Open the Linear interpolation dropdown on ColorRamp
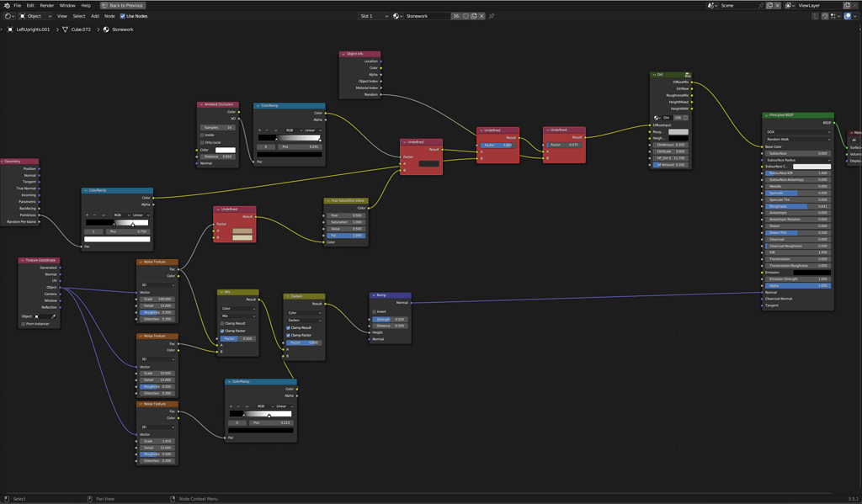 [x=313, y=130]
